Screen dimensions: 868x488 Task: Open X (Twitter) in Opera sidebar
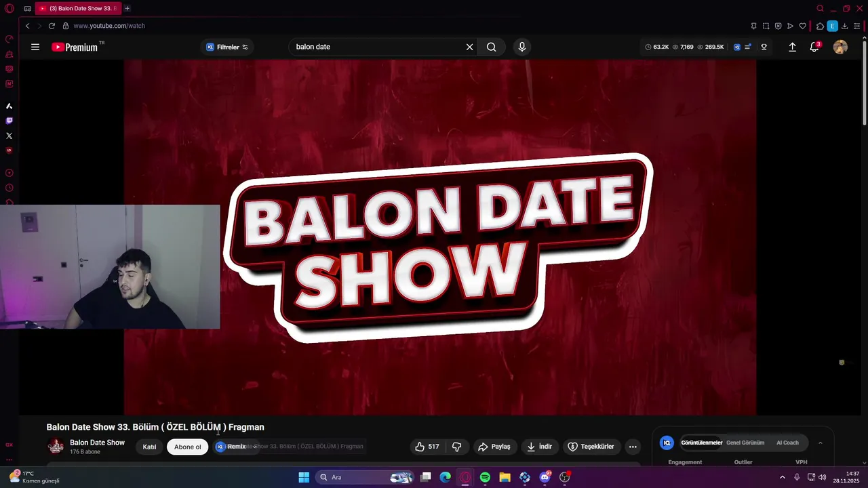coord(9,136)
